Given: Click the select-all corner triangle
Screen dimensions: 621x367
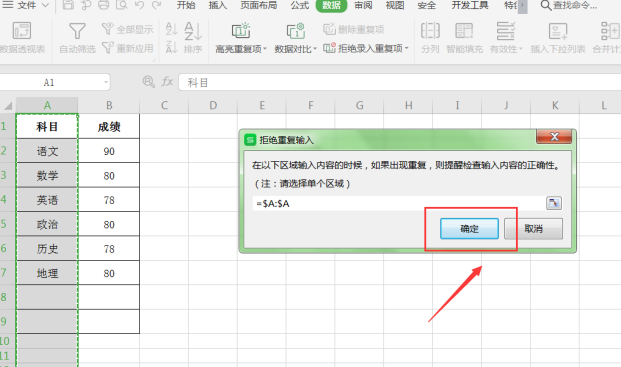Looking at the screenshot, I should tap(8, 105).
